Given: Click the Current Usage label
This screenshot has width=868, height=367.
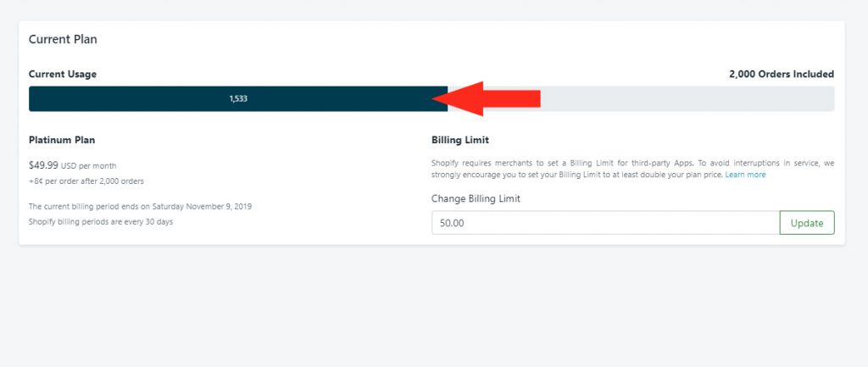Looking at the screenshot, I should (63, 75).
